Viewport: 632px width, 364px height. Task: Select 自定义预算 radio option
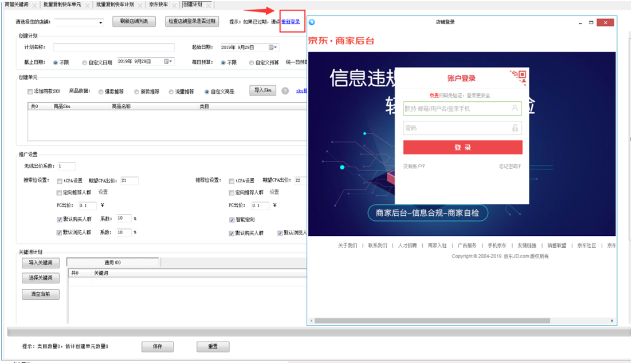coord(251,63)
